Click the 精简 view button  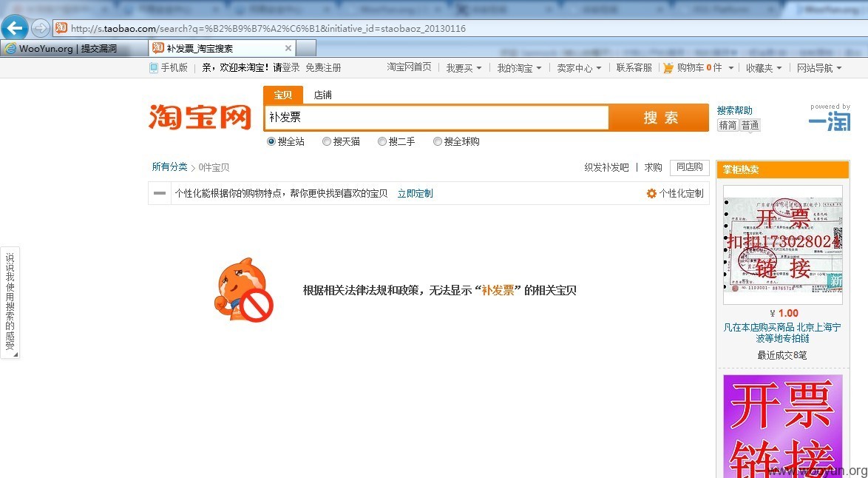pyautogui.click(x=728, y=124)
